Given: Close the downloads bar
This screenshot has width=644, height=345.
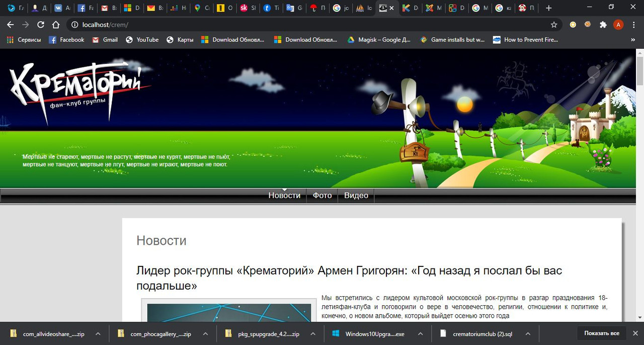Looking at the screenshot, I should (x=635, y=333).
